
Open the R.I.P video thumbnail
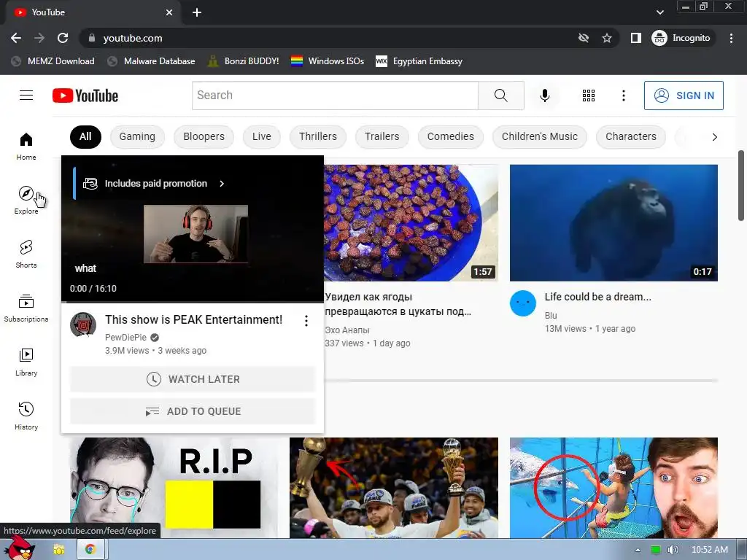click(174, 488)
